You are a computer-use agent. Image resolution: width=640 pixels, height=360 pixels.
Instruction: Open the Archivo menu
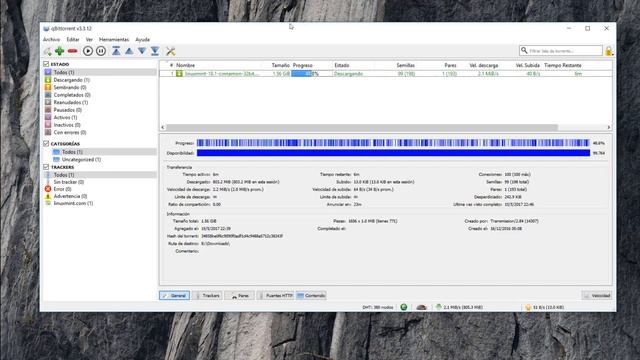click(51, 40)
